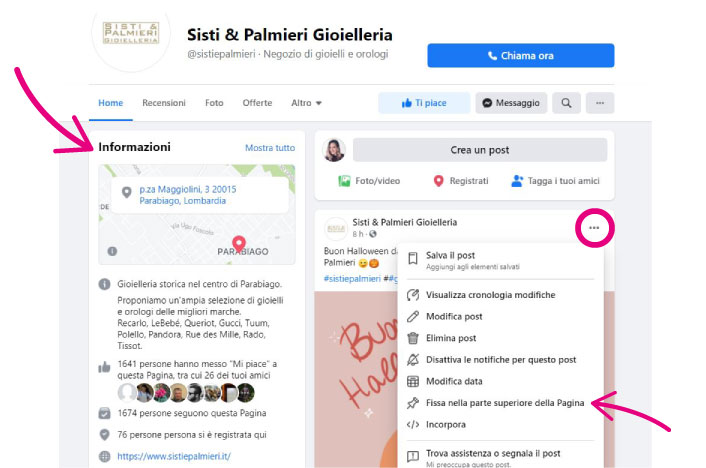Click the thumbs-up icon beside 1641 persone
The image size is (706, 468).
point(104,367)
